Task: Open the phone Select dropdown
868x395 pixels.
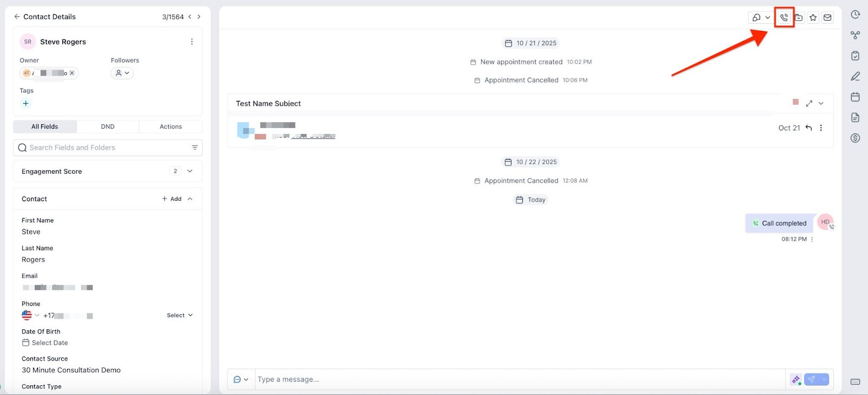Action: tap(180, 315)
